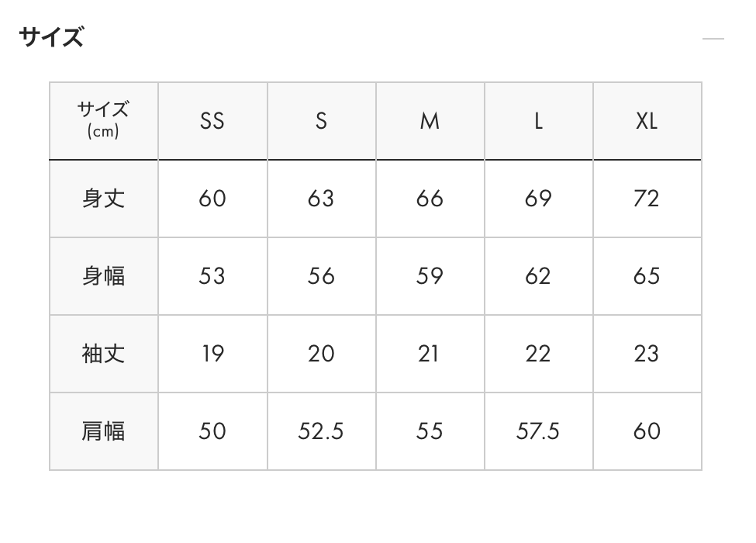756x543 pixels.
Task: Select the S size column header
Action: [321, 121]
